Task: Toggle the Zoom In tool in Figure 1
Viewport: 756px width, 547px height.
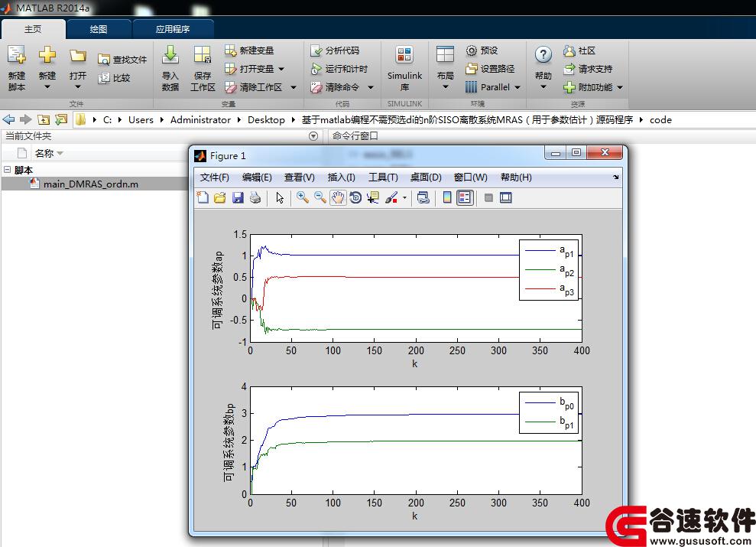Action: [x=302, y=197]
